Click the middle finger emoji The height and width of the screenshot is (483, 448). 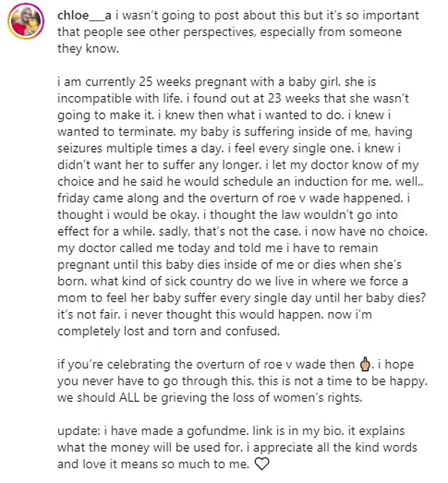tap(365, 364)
